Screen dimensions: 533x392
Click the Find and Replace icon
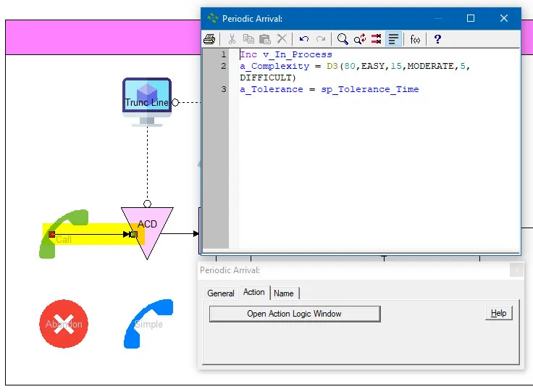(x=360, y=39)
